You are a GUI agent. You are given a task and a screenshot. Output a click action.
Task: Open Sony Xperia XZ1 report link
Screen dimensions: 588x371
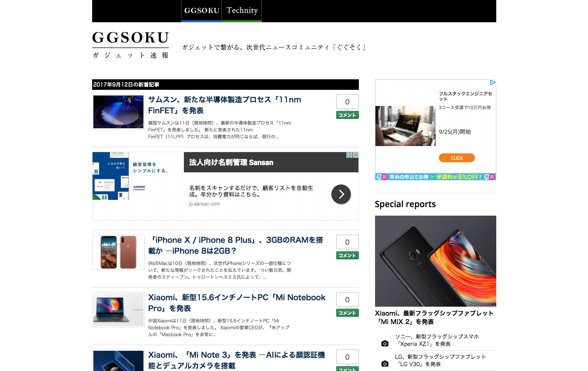point(437,340)
